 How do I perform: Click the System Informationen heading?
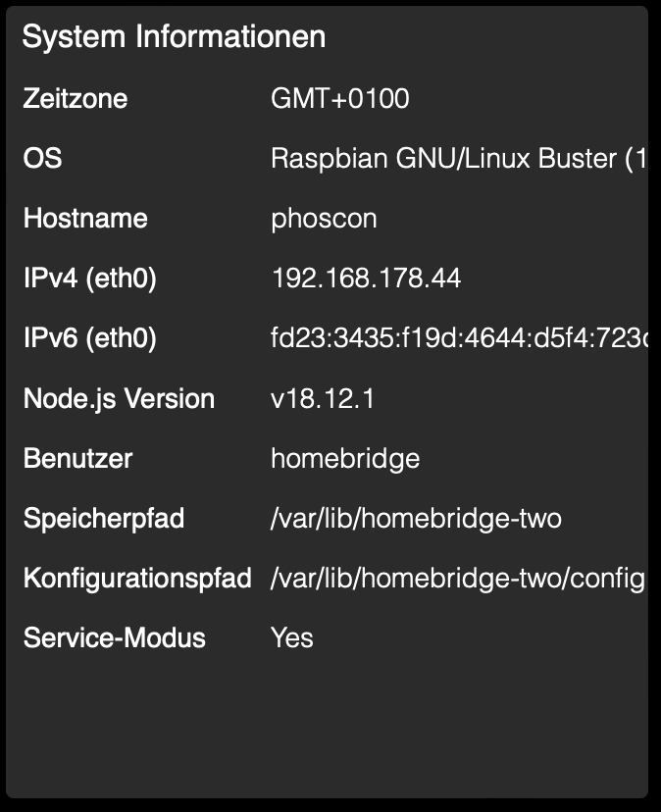click(174, 38)
